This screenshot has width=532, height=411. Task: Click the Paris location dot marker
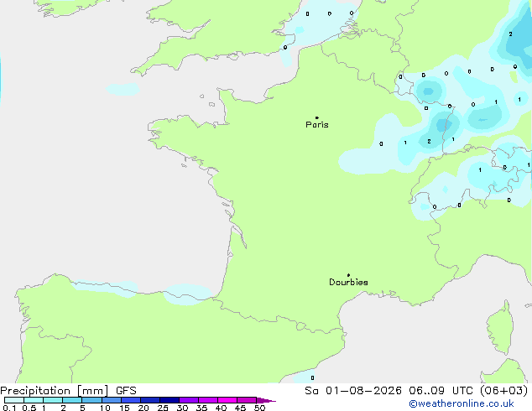(317, 117)
